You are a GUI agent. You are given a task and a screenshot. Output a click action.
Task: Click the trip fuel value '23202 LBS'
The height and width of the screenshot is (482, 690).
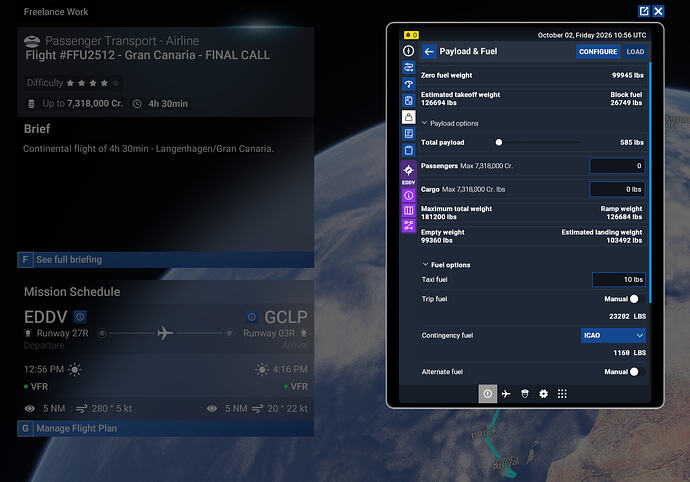pos(627,316)
